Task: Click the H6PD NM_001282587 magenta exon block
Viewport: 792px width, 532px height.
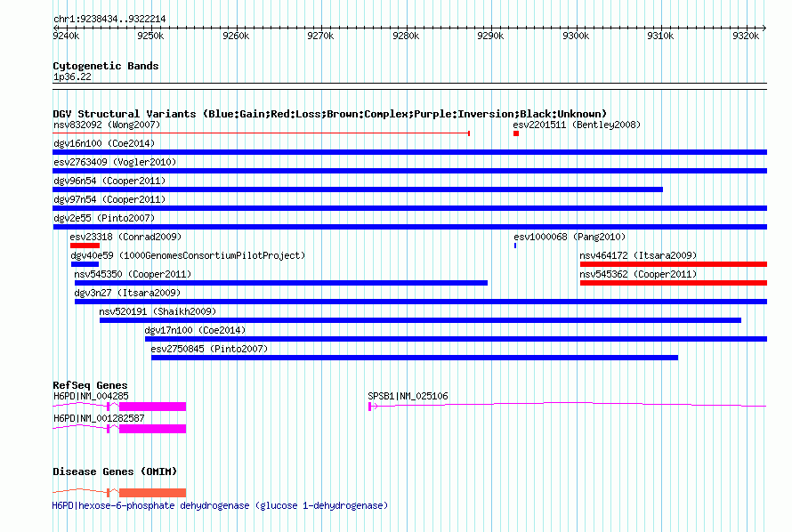Action: coord(152,429)
